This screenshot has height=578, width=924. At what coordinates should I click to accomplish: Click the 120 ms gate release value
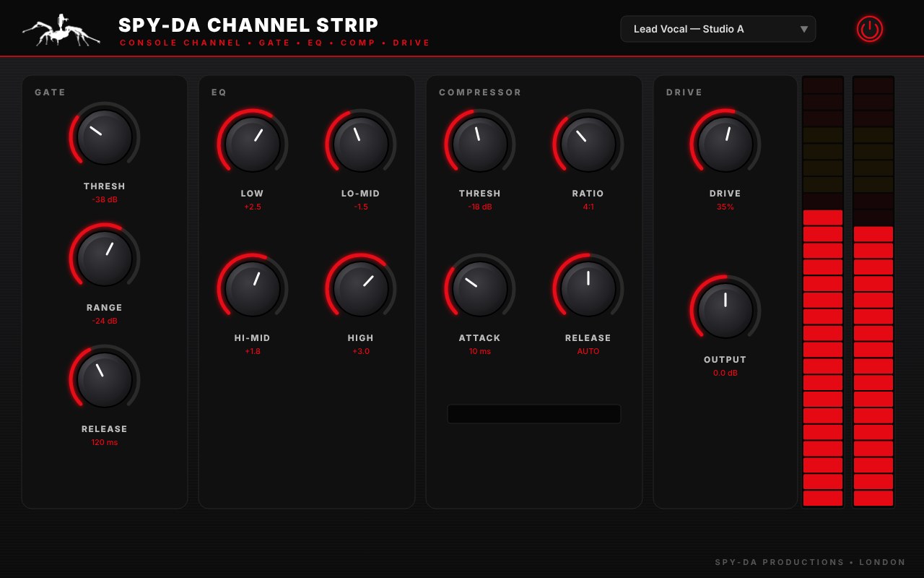pos(105,442)
